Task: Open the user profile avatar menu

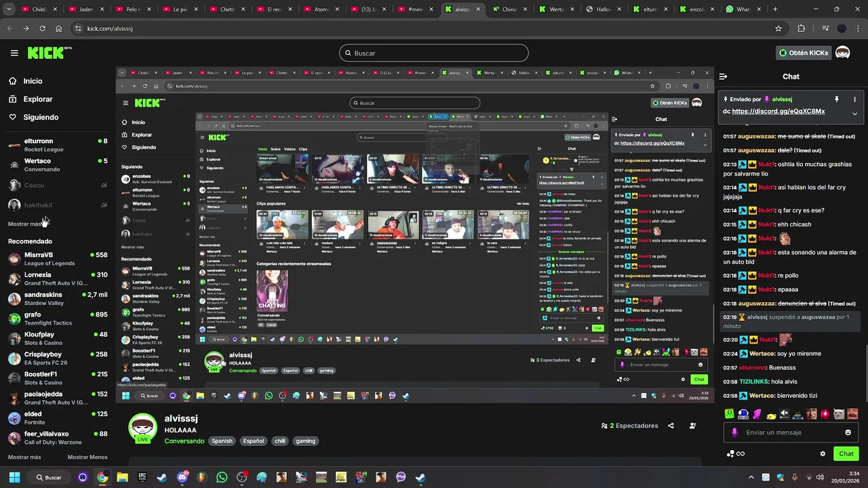Action: click(842, 53)
